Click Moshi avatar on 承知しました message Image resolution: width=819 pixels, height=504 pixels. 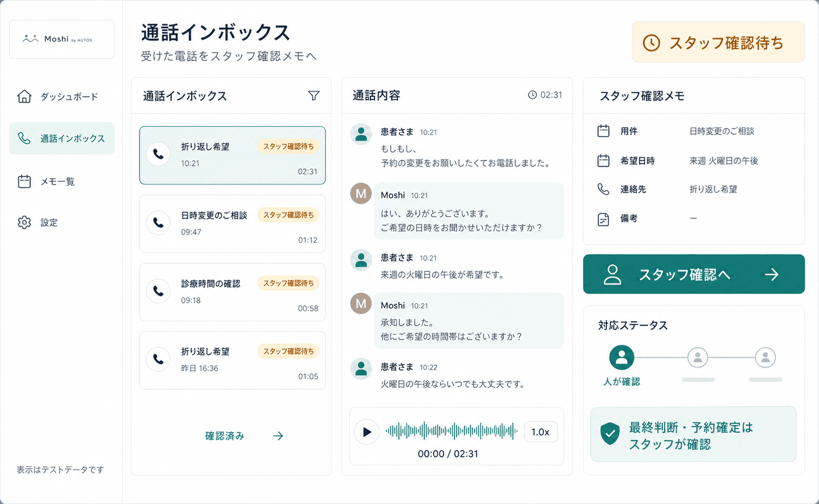click(x=361, y=304)
